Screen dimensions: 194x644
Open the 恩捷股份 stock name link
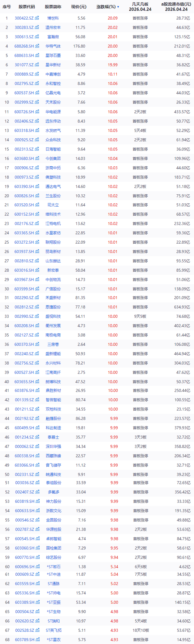click(x=53, y=307)
